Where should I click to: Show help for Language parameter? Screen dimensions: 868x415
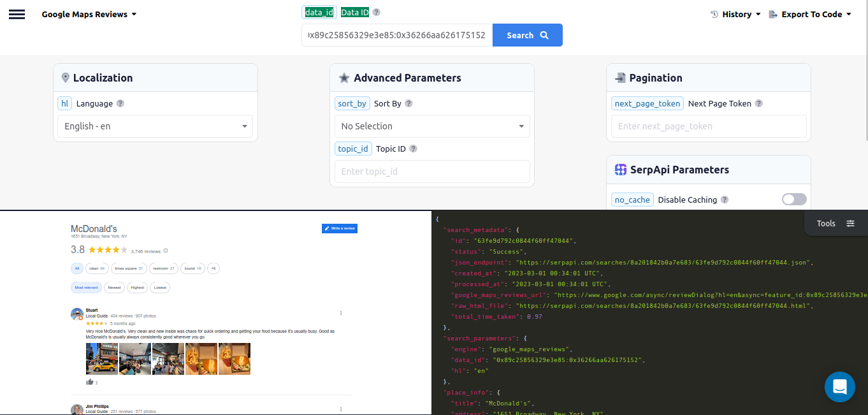[120, 103]
